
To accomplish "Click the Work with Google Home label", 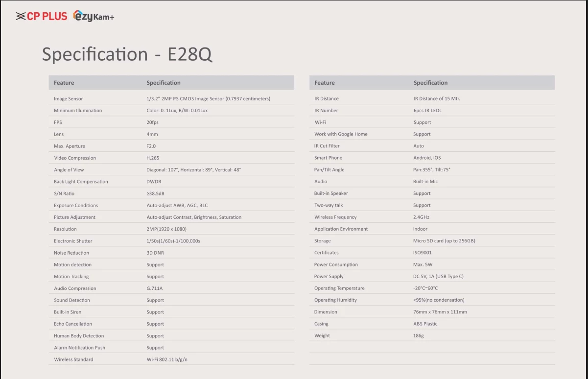I will [x=341, y=134].
